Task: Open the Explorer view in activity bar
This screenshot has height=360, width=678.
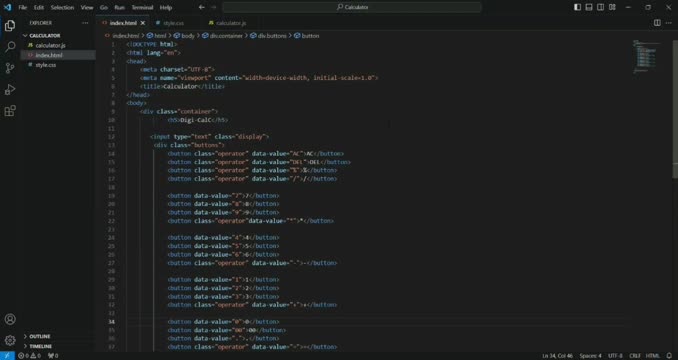Action: (x=10, y=26)
